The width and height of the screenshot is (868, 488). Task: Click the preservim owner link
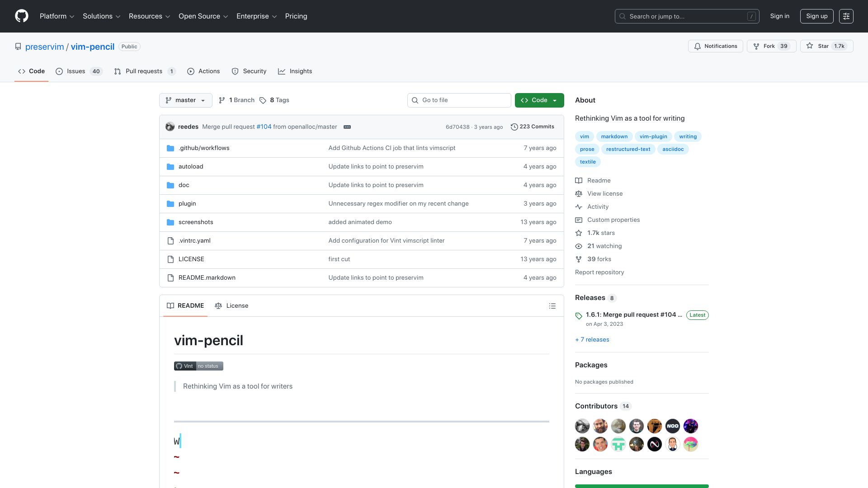(x=45, y=47)
